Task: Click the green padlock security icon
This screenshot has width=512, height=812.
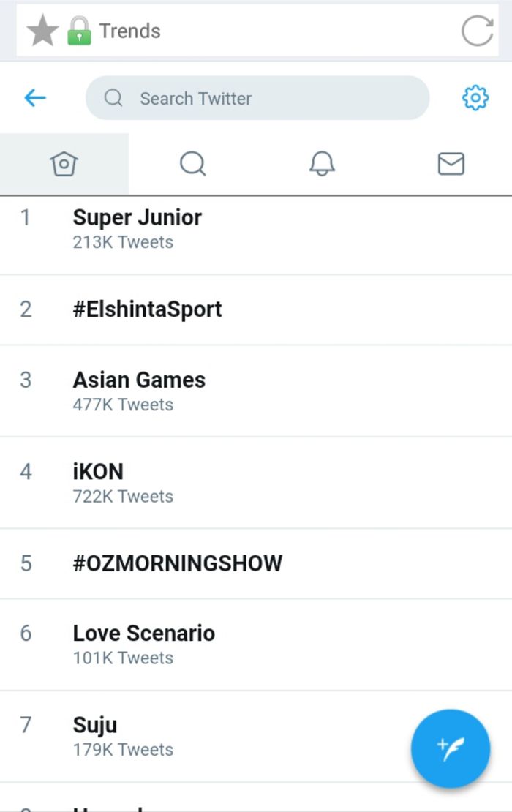Action: 79,31
